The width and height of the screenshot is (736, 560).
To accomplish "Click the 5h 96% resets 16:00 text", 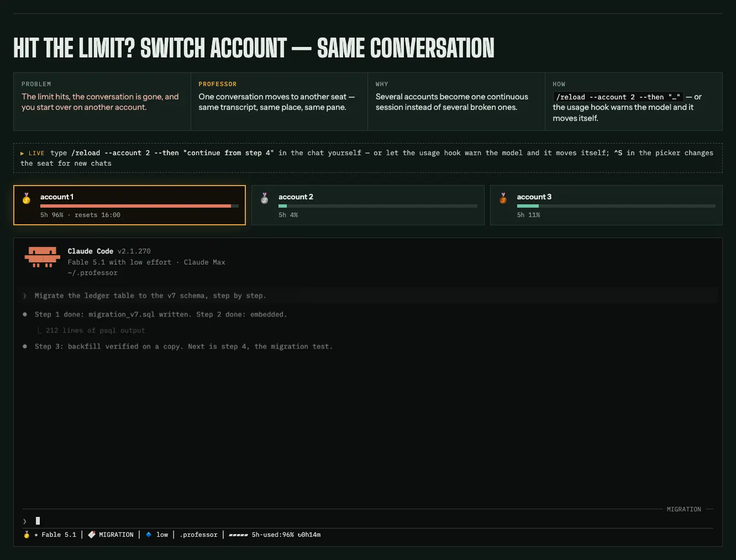I will coord(80,215).
